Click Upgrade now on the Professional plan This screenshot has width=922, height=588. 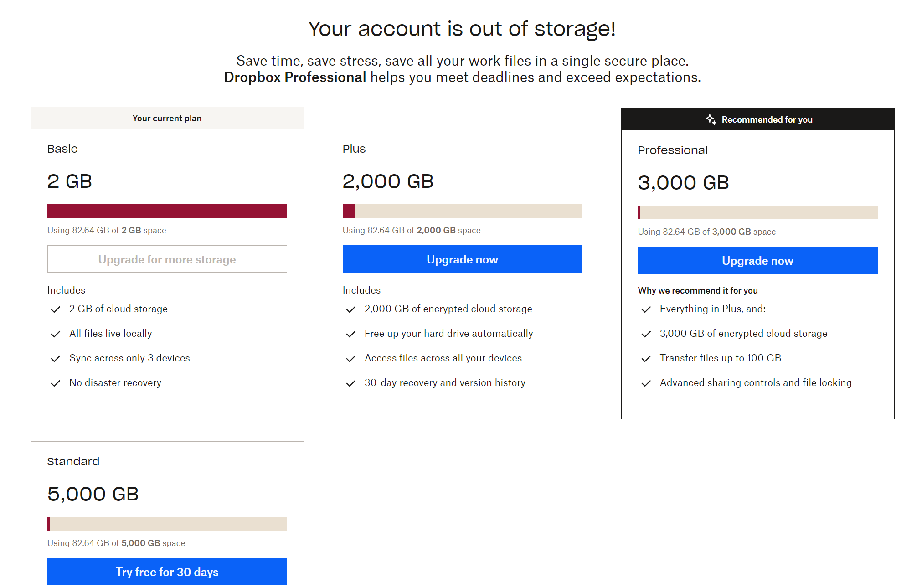pyautogui.click(x=757, y=261)
